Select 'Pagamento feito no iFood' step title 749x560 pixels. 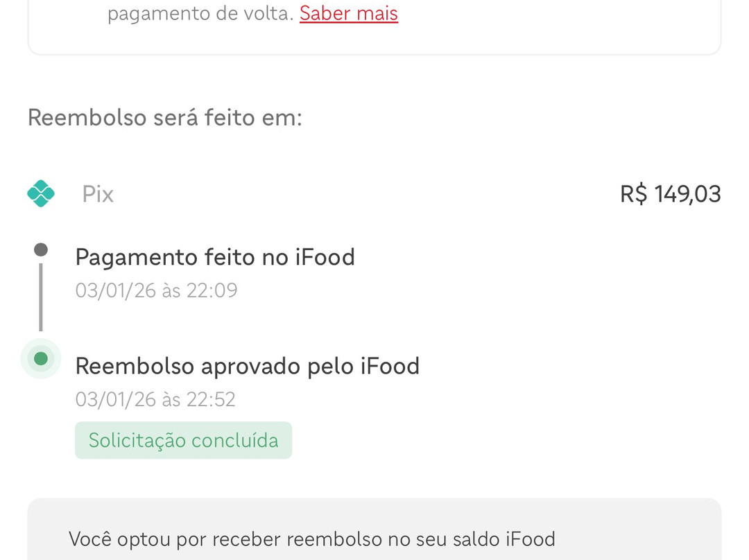click(215, 257)
